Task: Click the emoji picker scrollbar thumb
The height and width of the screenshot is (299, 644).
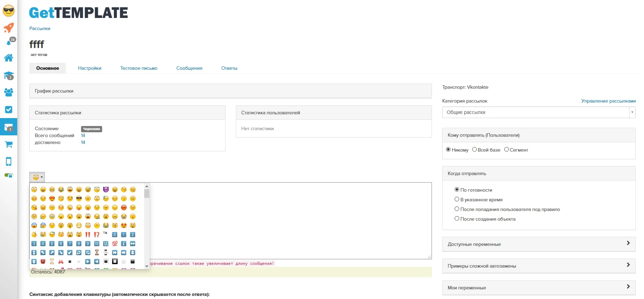Action: point(147,193)
